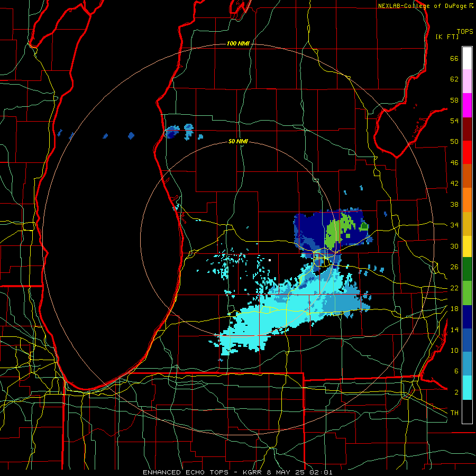Screen dimensions: 476x476
Task: Click the 22 legend value
Action: [454, 288]
